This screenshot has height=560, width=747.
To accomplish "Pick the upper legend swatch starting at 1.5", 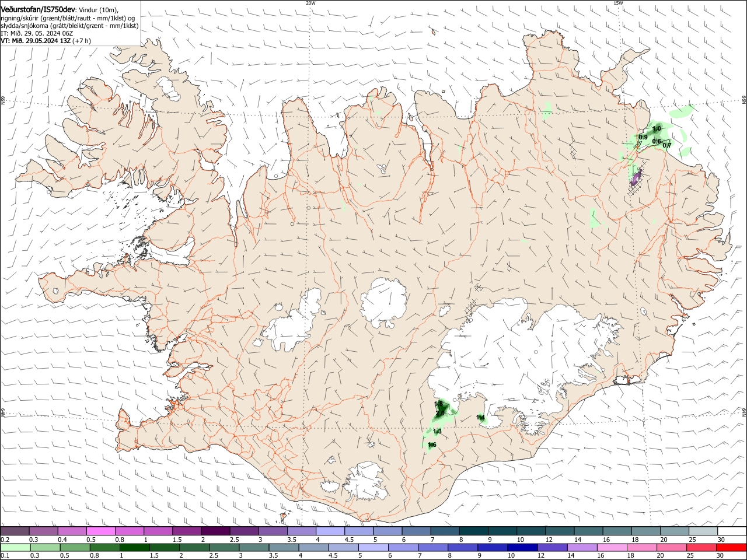I will 187,531.
